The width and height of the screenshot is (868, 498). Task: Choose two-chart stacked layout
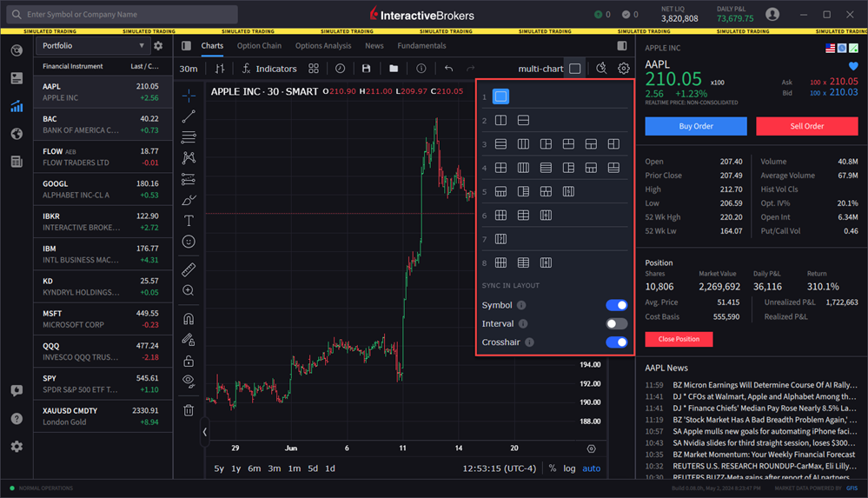(523, 120)
